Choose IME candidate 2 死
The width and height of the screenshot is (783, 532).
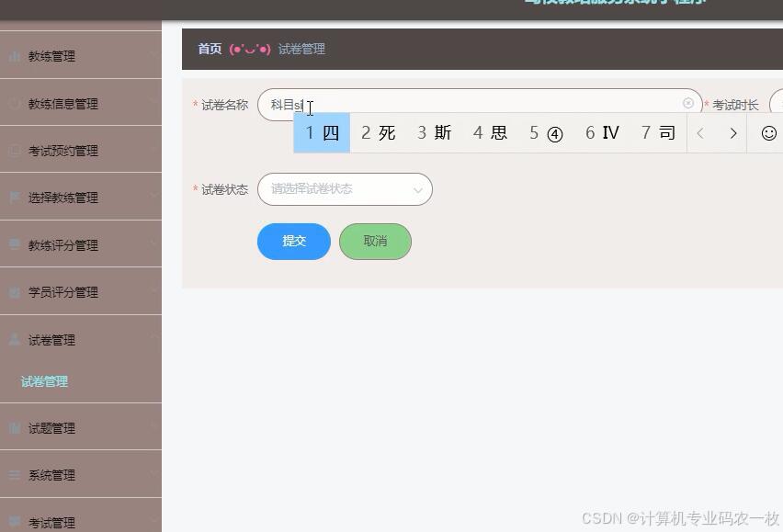pos(378,132)
